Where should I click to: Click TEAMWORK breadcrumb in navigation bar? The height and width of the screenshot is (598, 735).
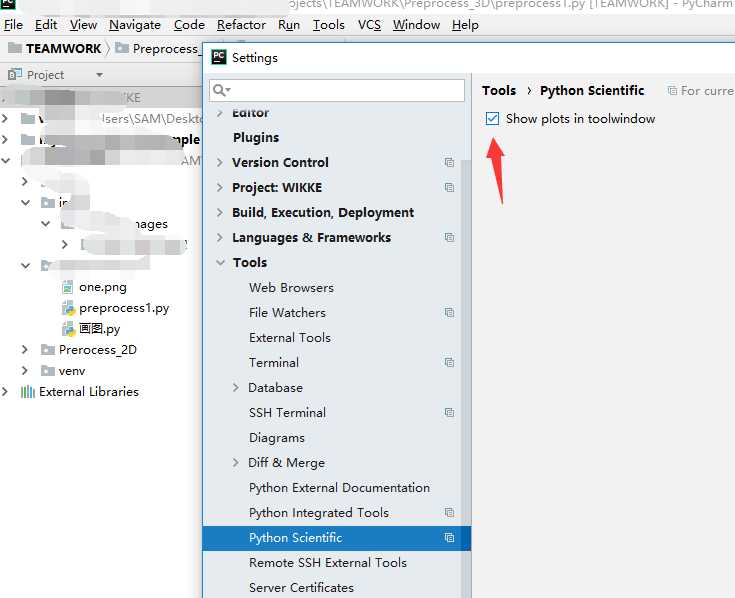pos(63,49)
